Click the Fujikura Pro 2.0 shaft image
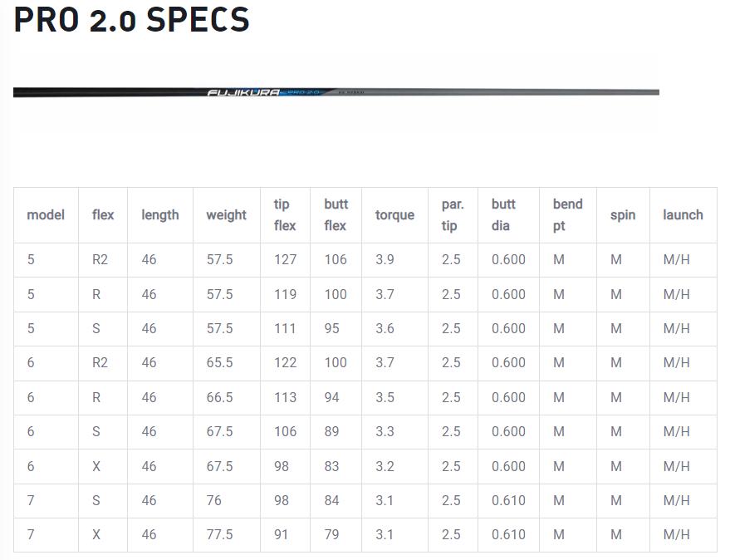 [336, 92]
